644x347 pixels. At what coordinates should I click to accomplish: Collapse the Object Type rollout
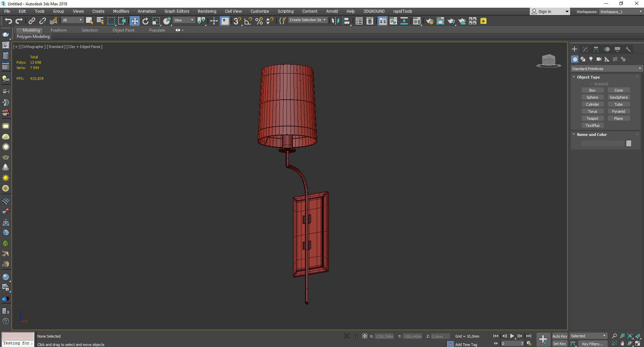[x=574, y=77]
